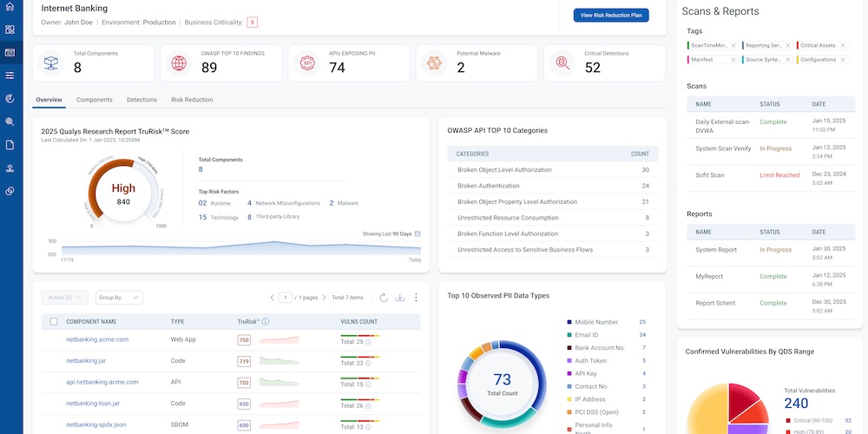This screenshot has width=868, height=434.
Task: Switch to the Detections tab
Action: point(141,100)
